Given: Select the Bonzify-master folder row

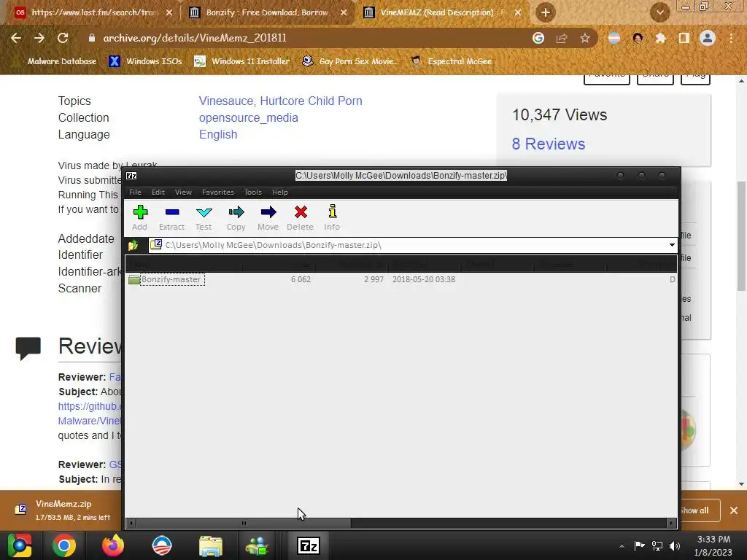Looking at the screenshot, I should tap(401, 279).
